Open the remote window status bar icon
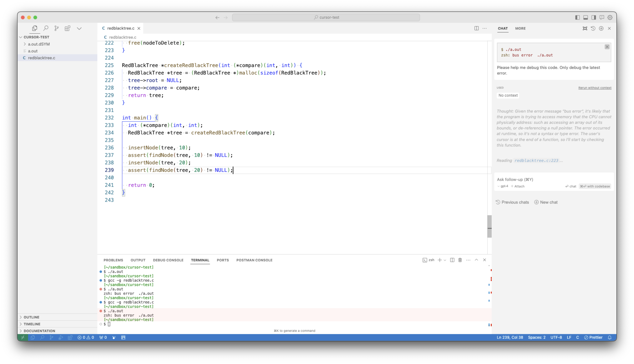634x364 pixels. [23, 337]
